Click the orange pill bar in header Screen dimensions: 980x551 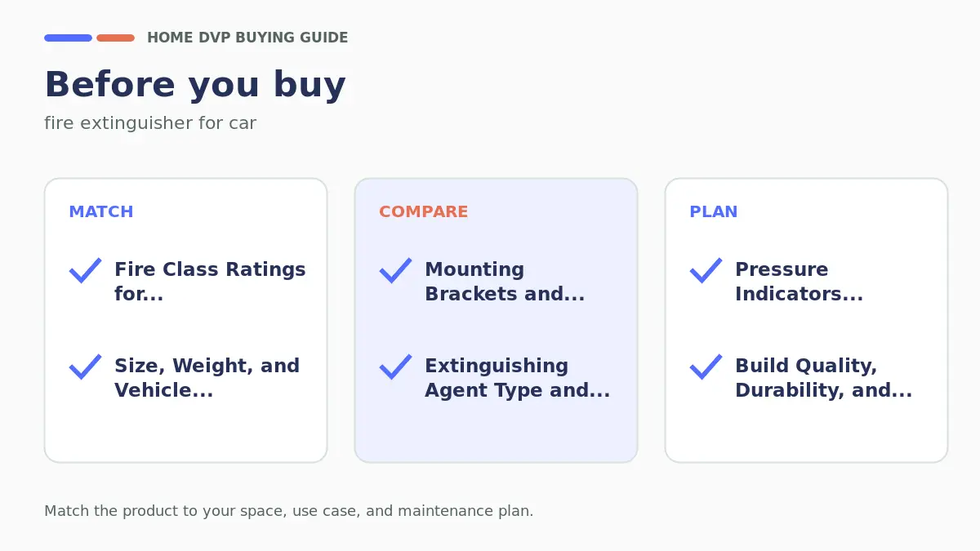(115, 38)
